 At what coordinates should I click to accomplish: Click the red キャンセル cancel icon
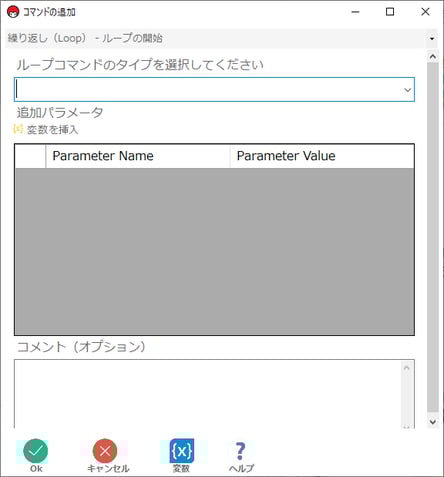(x=105, y=451)
